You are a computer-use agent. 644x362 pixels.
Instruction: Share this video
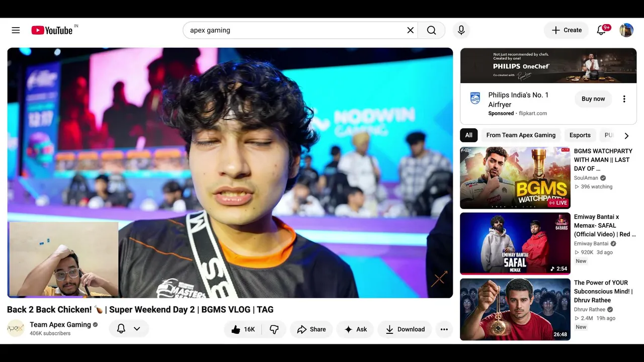[311, 329]
